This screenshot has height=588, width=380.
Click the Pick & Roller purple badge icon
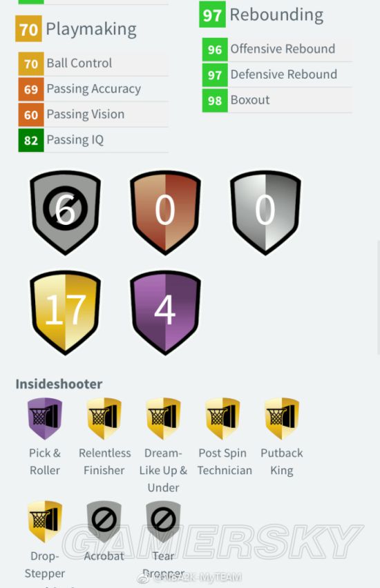[x=45, y=418]
